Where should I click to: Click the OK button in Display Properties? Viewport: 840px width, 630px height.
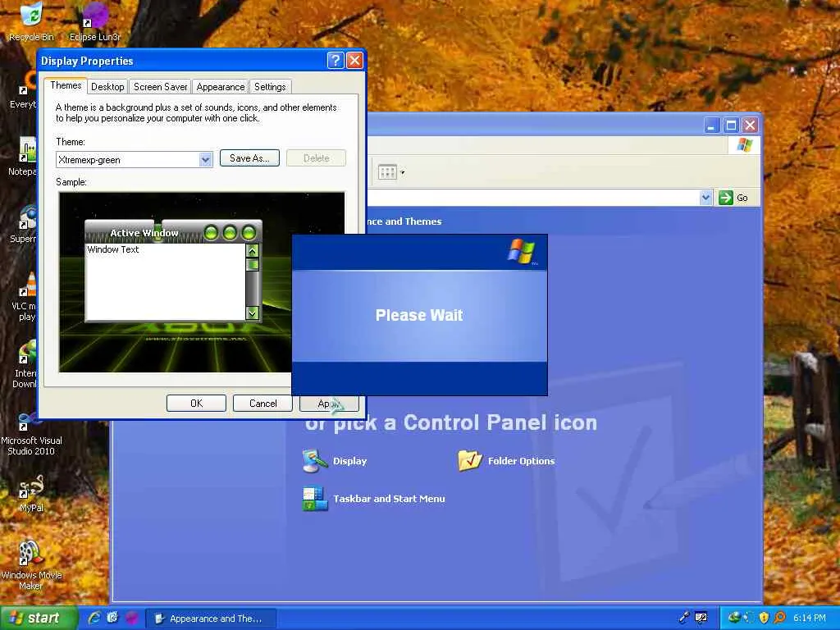pyautogui.click(x=196, y=404)
